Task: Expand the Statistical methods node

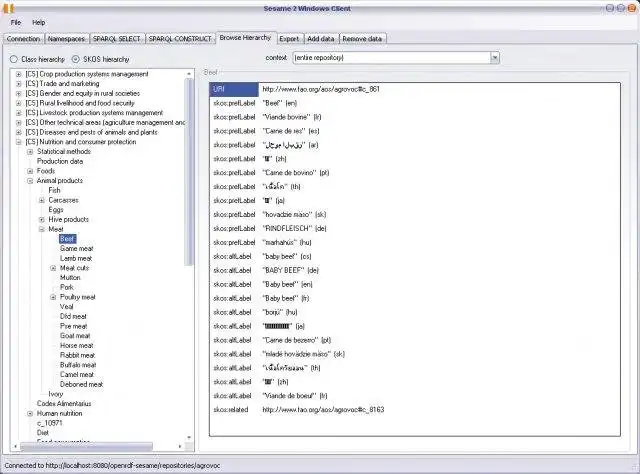Action: [30, 152]
